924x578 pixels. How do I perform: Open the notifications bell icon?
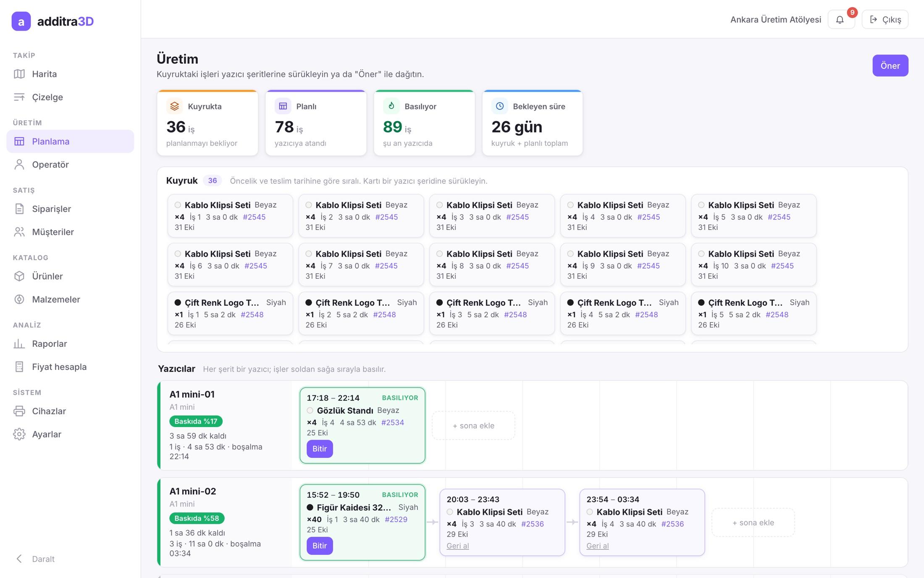pos(840,19)
